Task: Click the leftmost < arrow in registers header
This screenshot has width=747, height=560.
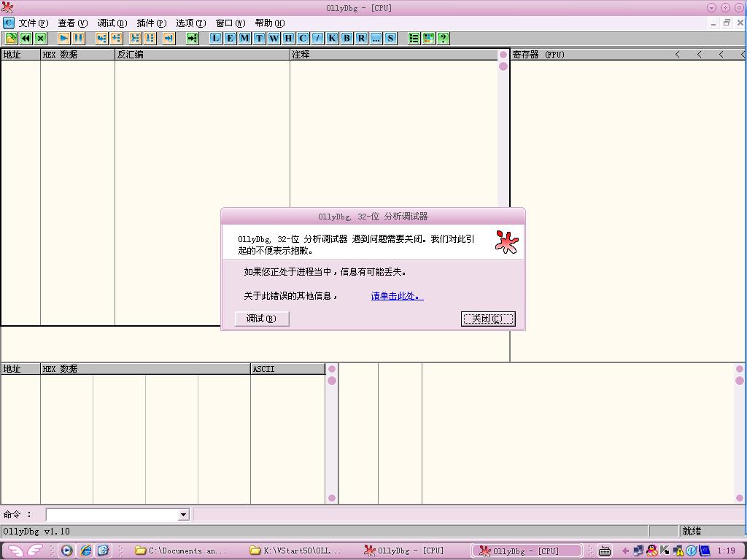Action: 678,54
